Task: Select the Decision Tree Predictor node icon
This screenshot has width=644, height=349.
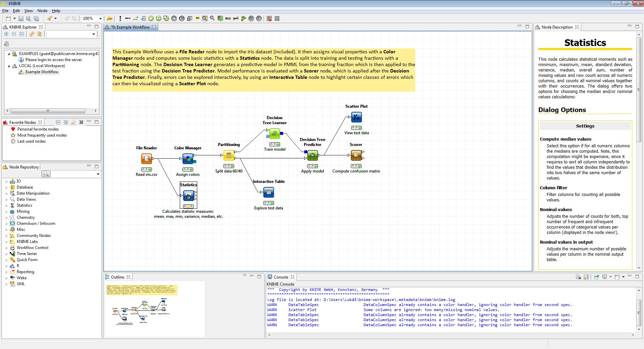Action: (x=313, y=155)
